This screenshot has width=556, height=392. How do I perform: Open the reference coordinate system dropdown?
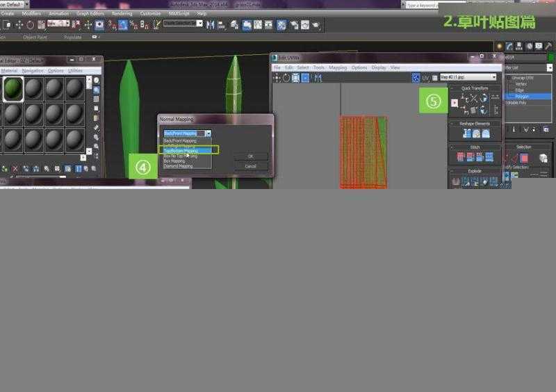point(58,24)
